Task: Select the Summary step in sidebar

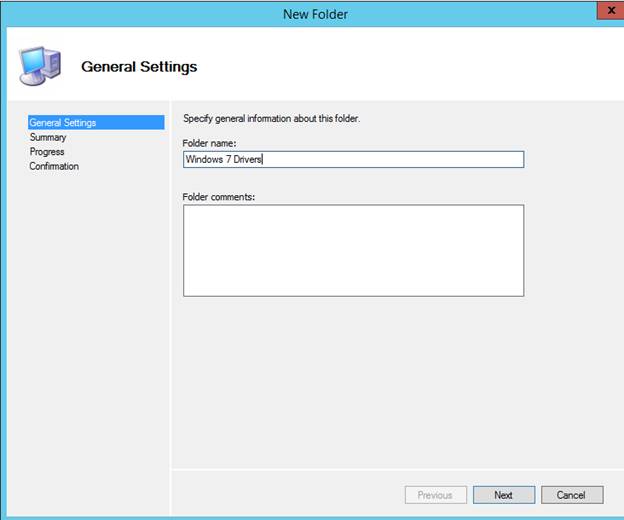Action: (48, 137)
